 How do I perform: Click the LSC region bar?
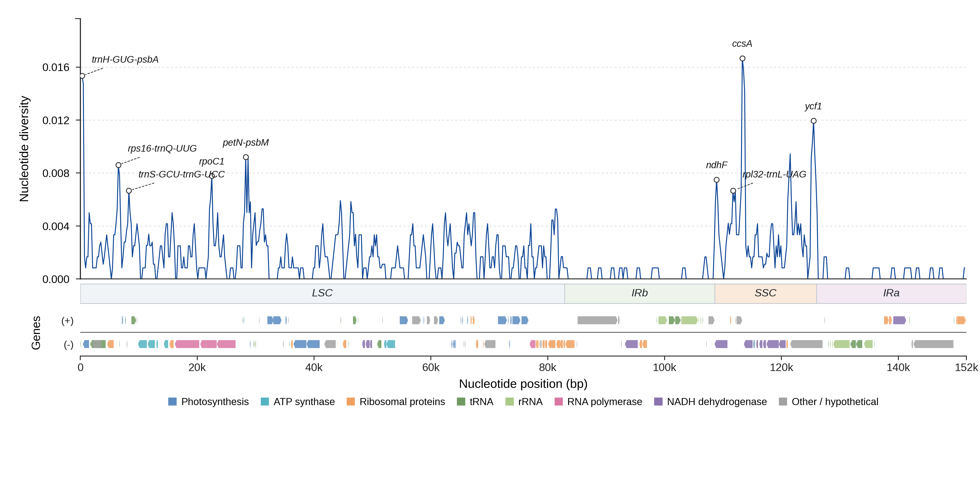click(322, 293)
